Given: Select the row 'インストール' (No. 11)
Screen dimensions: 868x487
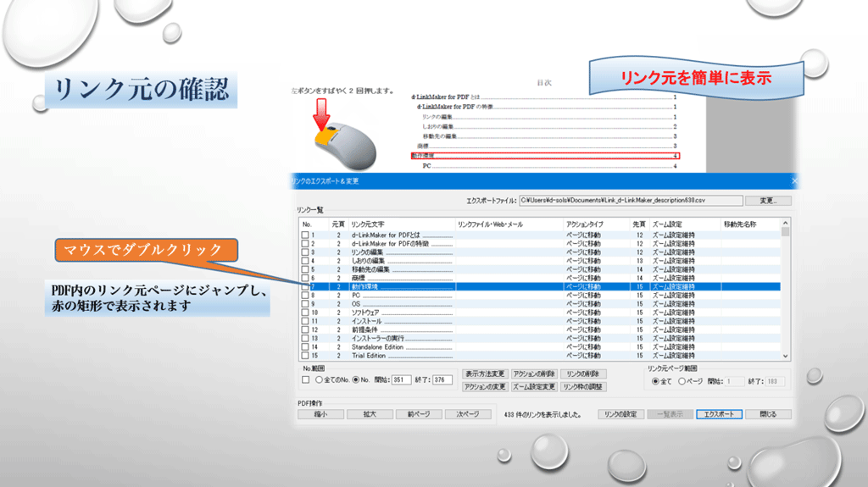Looking at the screenshot, I should pos(540,321).
